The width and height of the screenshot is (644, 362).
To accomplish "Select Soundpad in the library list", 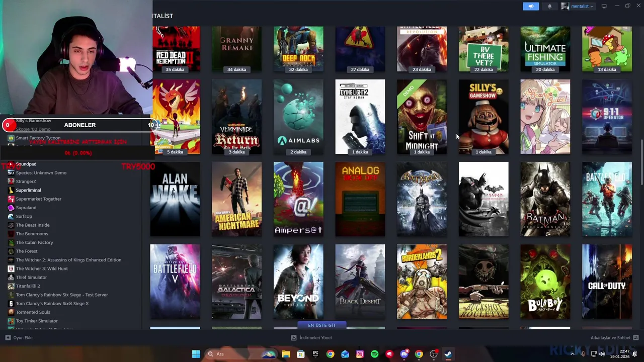I will click(x=26, y=164).
